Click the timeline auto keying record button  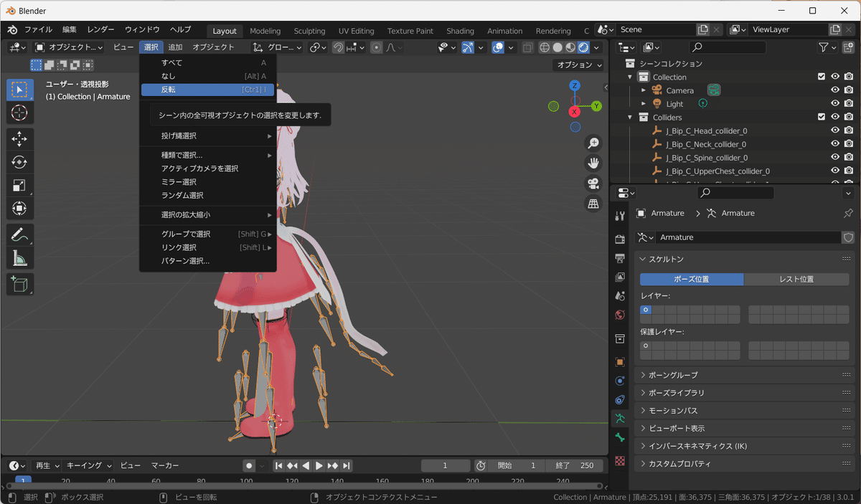coord(249,465)
